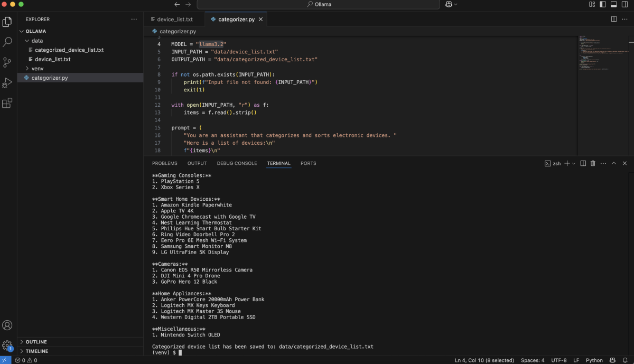Open the Source Control view
634x364 pixels.
(x=7, y=62)
